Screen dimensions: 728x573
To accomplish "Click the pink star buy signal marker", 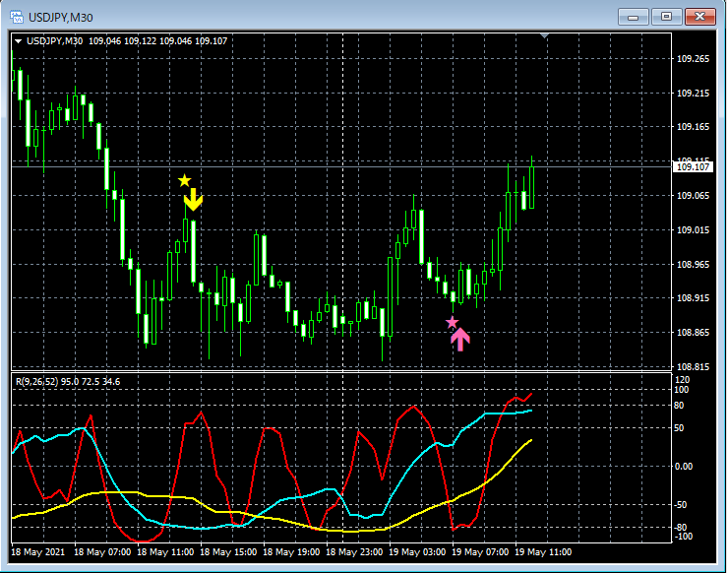I will pos(452,322).
